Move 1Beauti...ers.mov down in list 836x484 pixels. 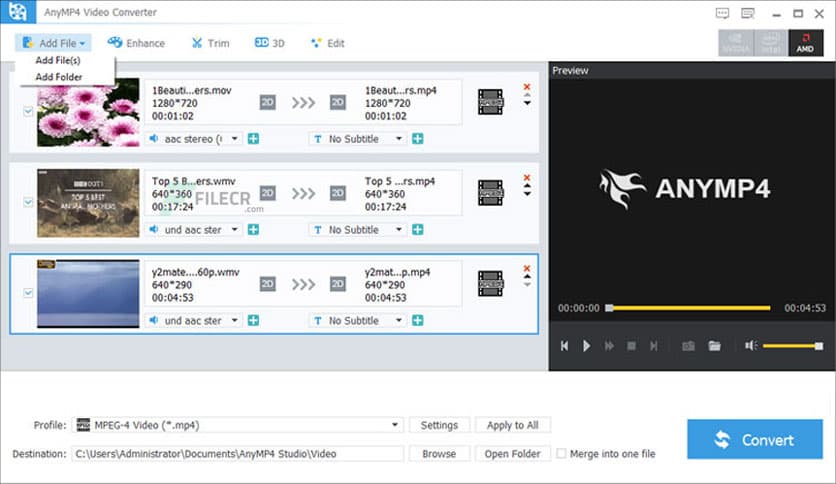[527, 103]
